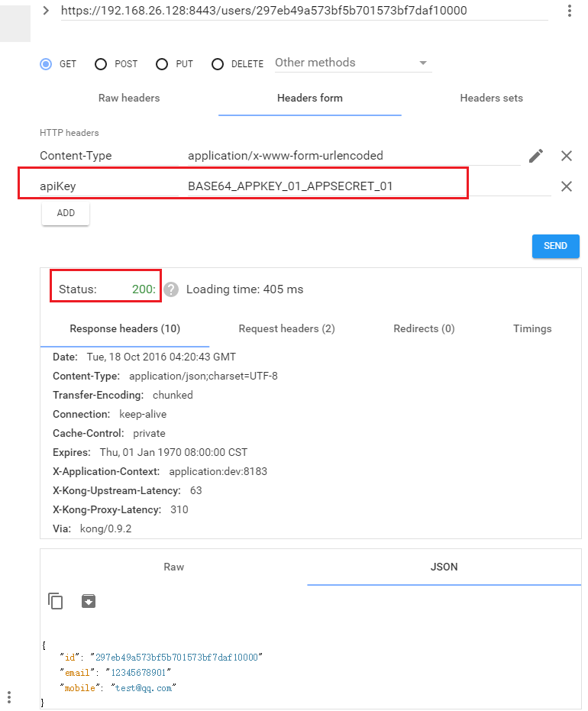This screenshot has width=588, height=711.
Task: Select the DELETE method radio button
Action: 218,64
